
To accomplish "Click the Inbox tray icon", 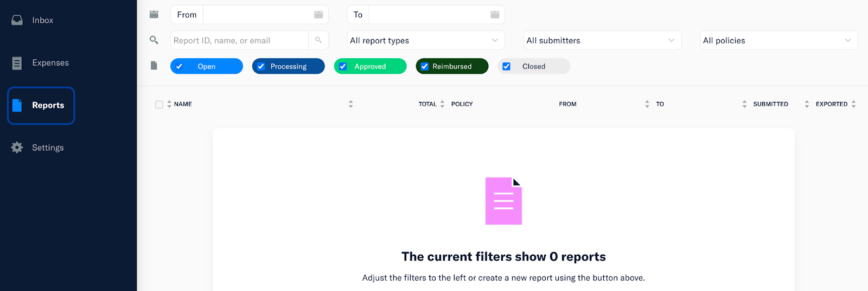I will pyautogui.click(x=17, y=20).
